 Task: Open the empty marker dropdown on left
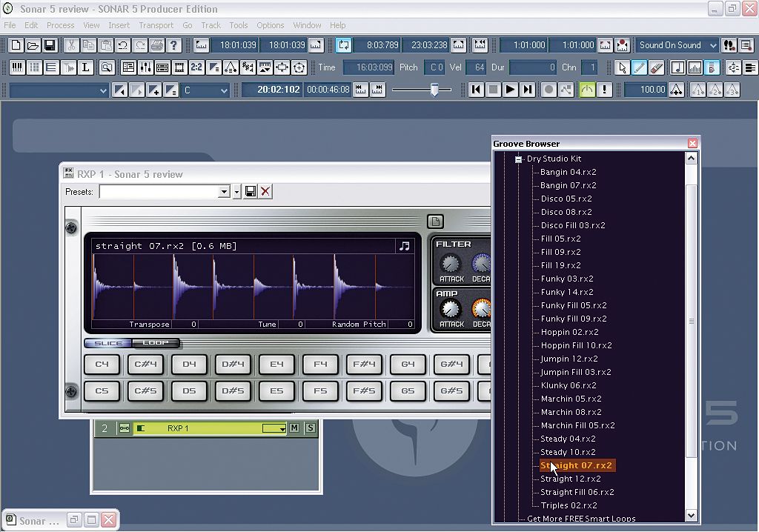click(59, 90)
